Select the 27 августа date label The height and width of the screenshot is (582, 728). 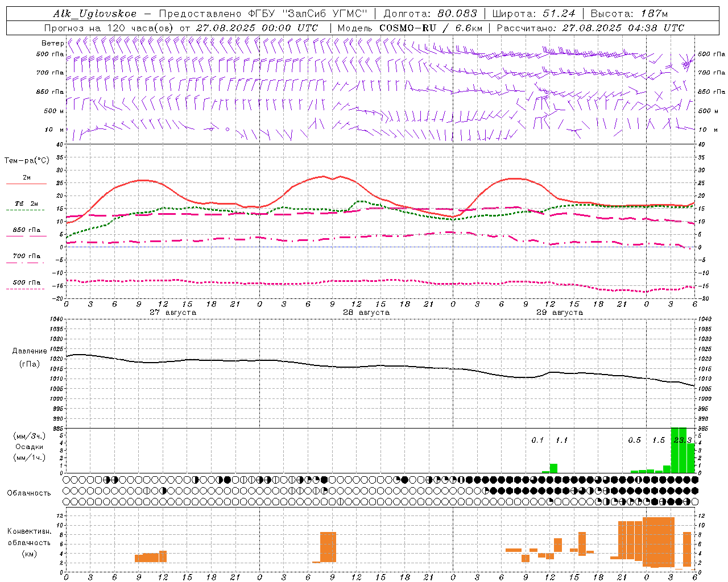tap(173, 313)
